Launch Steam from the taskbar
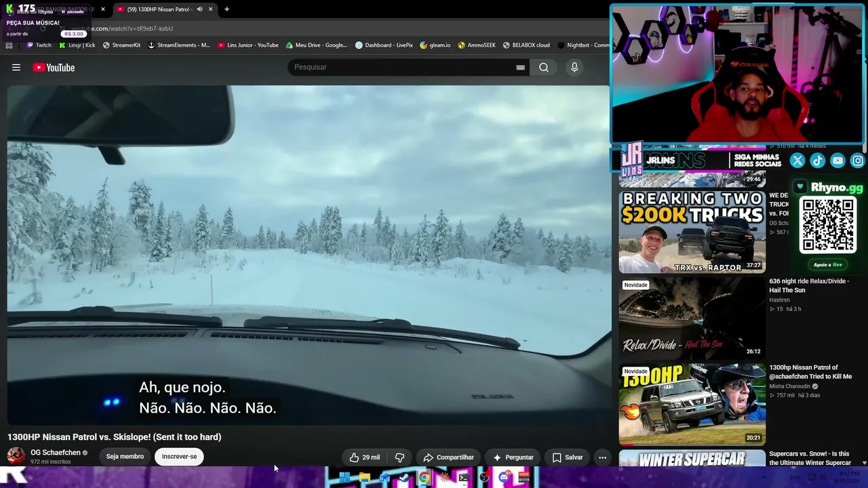The height and width of the screenshot is (488, 868). [x=404, y=478]
